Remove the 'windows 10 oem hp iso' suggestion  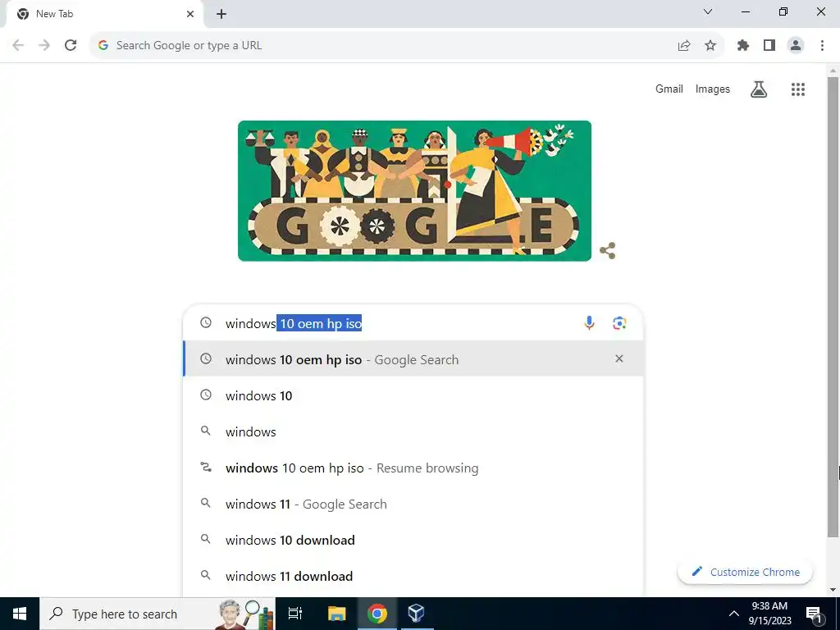tap(619, 359)
